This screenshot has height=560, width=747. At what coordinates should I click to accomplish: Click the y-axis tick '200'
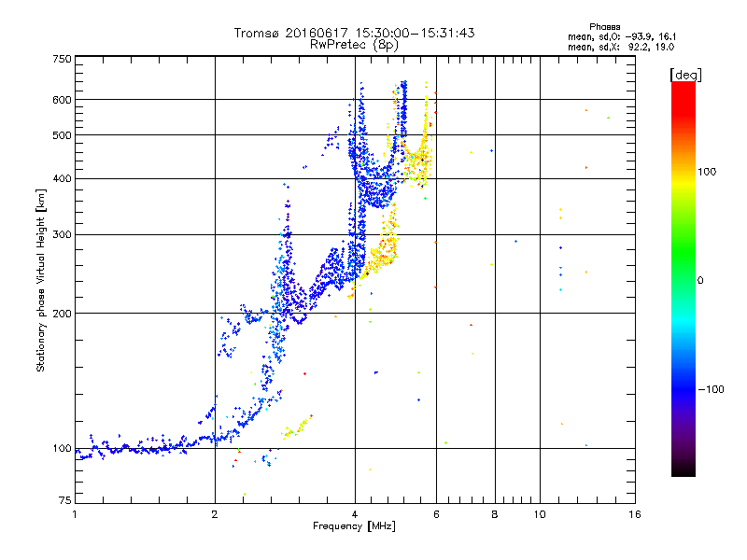pos(62,314)
